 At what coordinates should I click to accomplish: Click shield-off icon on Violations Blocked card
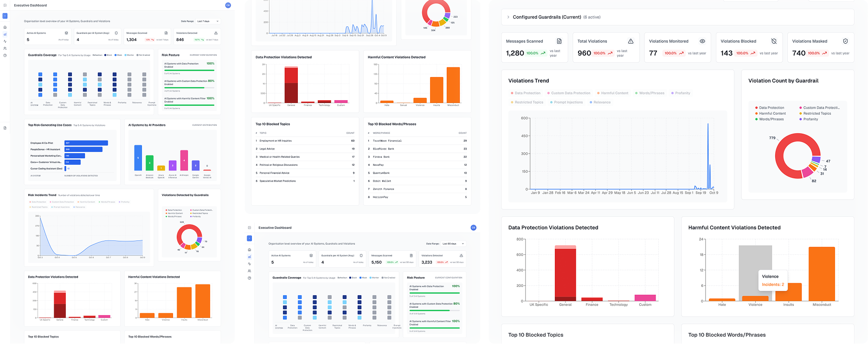click(774, 41)
